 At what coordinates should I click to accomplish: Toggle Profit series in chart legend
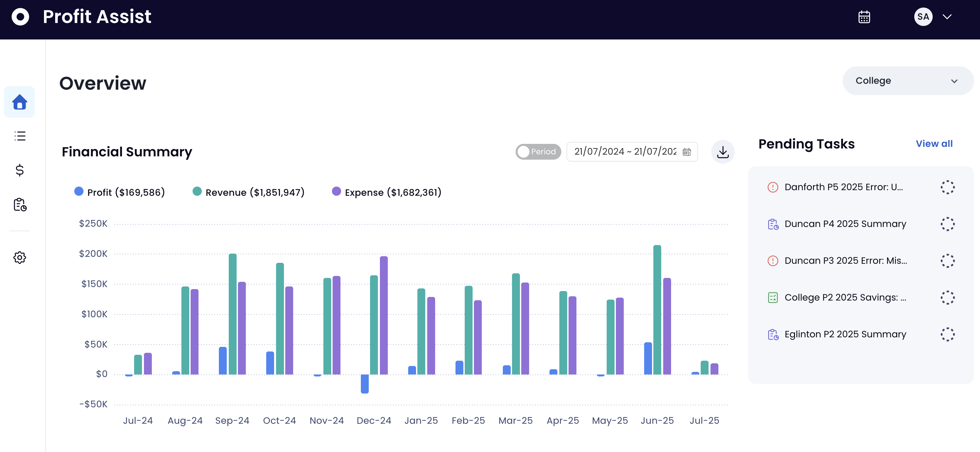coord(119,192)
